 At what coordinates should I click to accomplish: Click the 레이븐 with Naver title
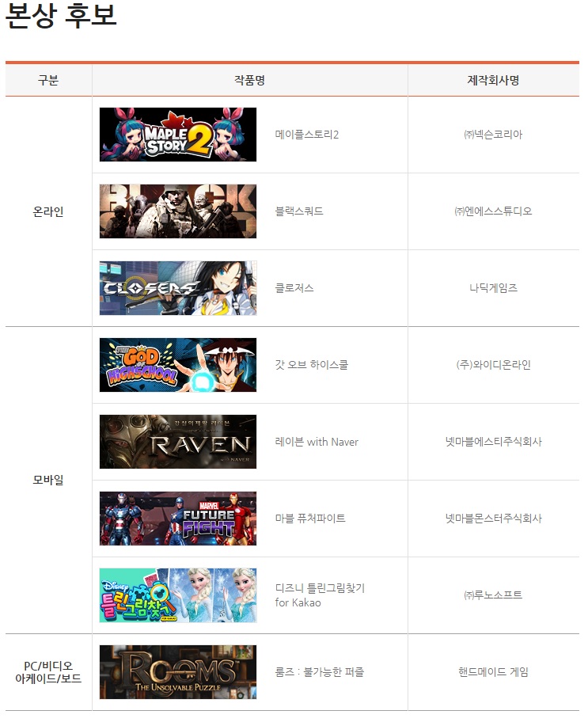click(x=317, y=442)
